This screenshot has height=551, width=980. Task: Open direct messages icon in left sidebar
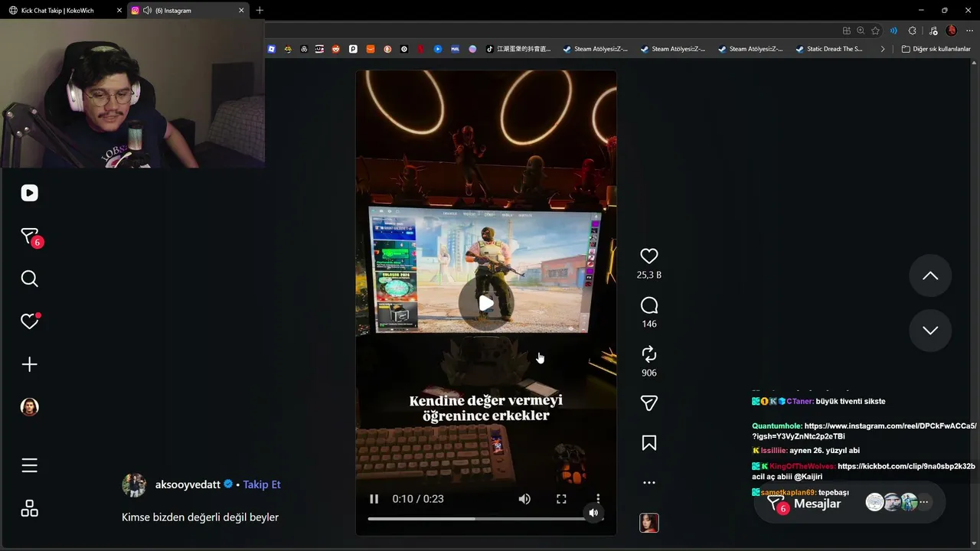[x=29, y=236]
